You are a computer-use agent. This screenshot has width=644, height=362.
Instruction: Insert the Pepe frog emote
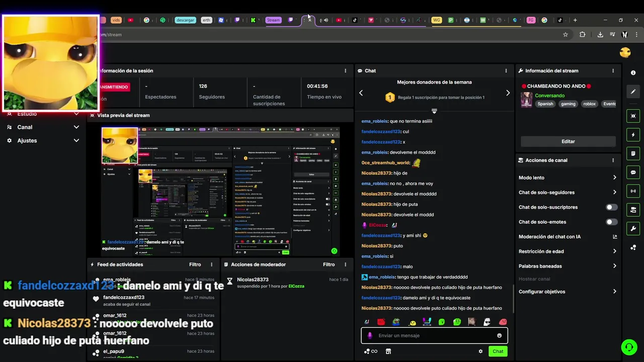point(396,322)
